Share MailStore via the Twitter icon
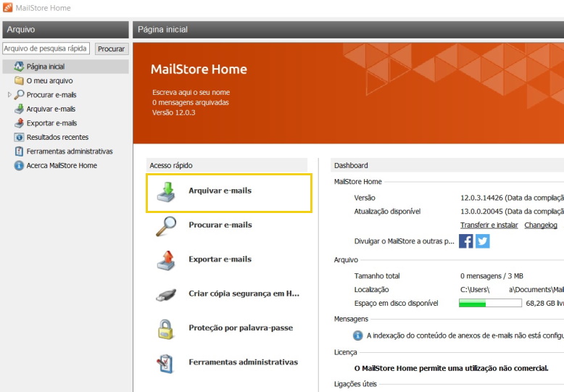The width and height of the screenshot is (564, 392). [482, 241]
